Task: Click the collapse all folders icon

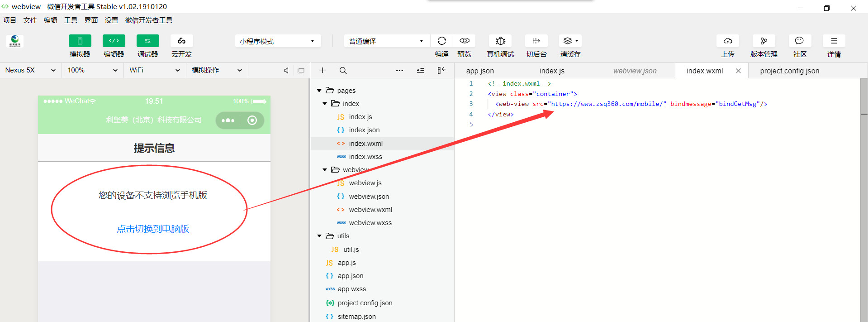Action: pyautogui.click(x=421, y=70)
